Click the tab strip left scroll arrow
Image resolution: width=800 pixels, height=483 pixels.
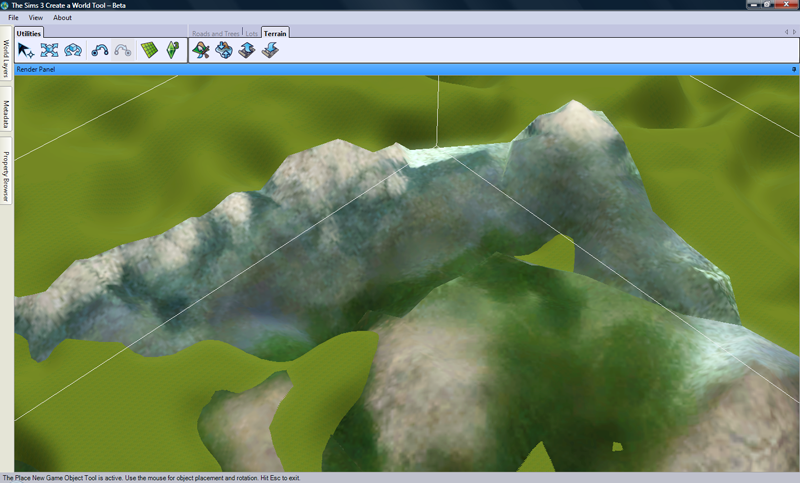[786, 32]
